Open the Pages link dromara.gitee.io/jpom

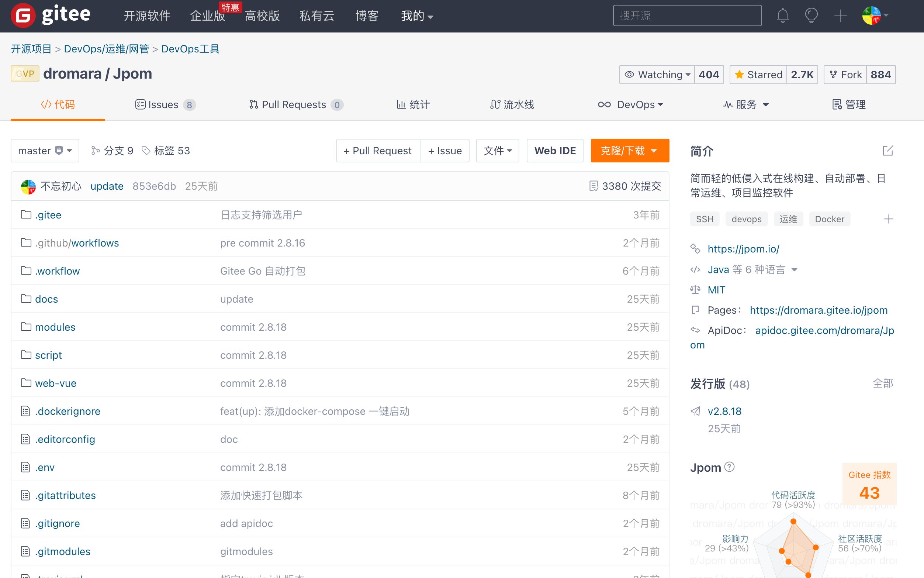[x=819, y=310]
